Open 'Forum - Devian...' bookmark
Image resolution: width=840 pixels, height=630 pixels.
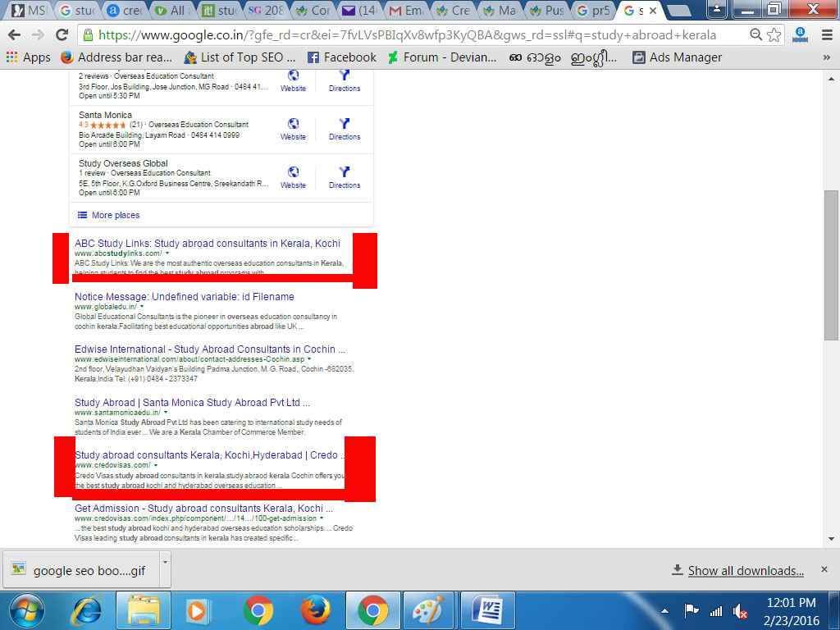(442, 57)
